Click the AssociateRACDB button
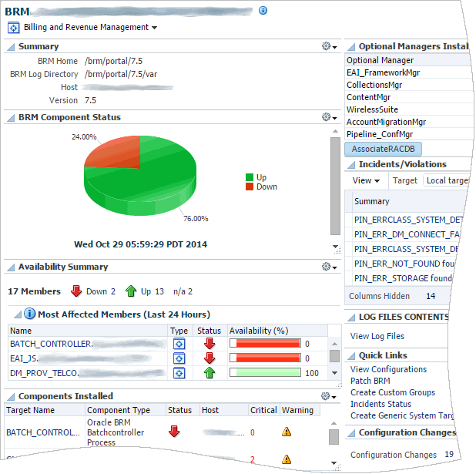476x474 pixels. (x=383, y=149)
